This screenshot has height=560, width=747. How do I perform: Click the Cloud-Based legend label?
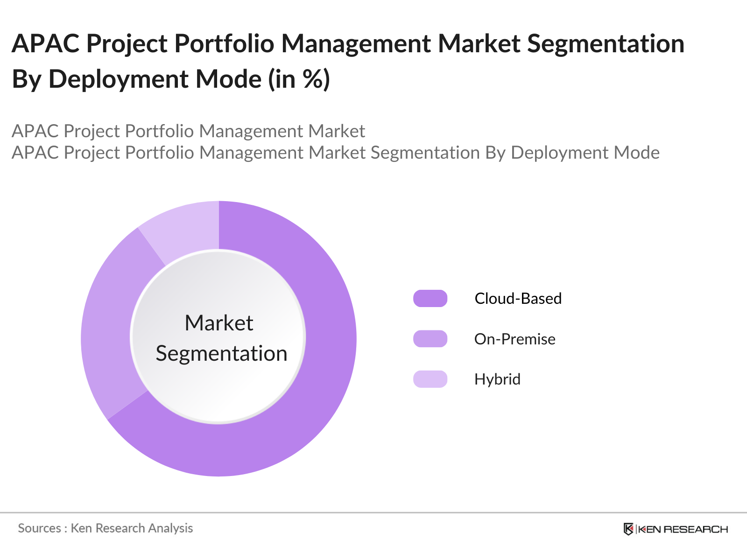(x=518, y=298)
